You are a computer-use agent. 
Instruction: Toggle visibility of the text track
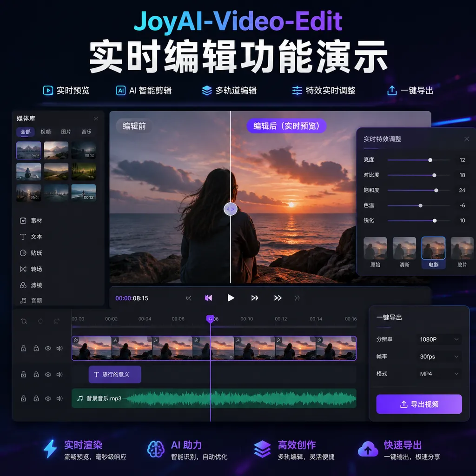coord(48,374)
